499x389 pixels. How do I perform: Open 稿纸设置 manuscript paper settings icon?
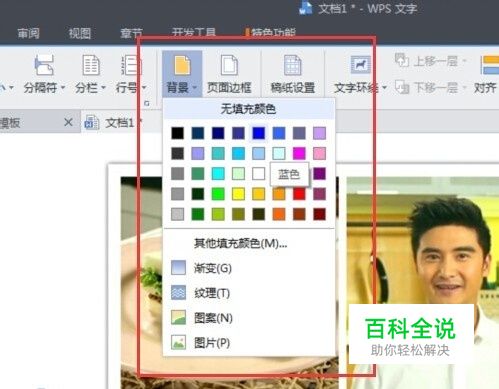tap(293, 65)
